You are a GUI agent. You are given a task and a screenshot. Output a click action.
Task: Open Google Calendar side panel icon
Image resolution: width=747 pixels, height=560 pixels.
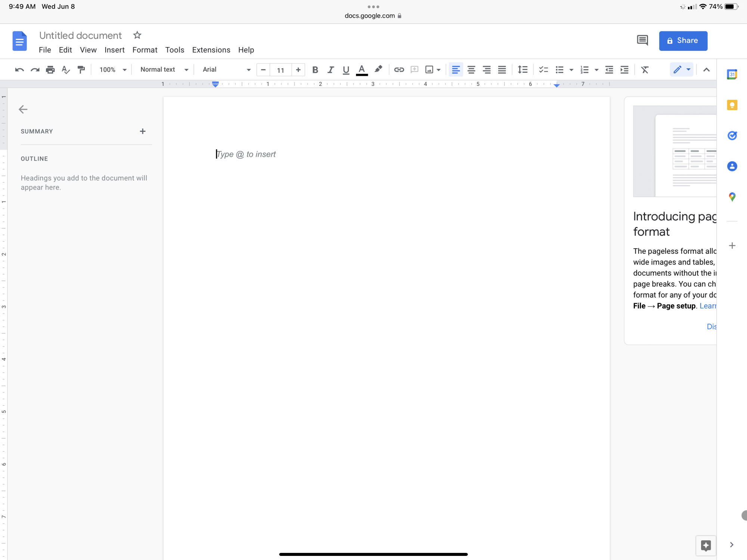(732, 74)
